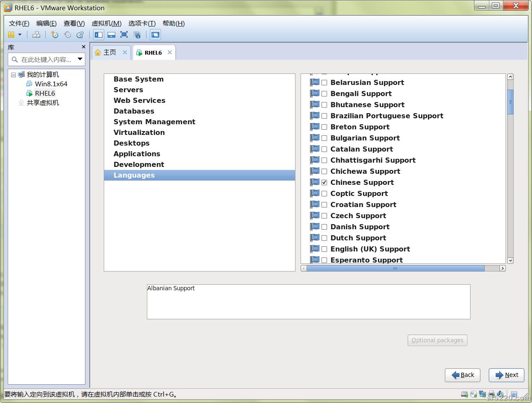Click the horizontal scrollbar right arrow
Viewport: 532px width, 403px height.
pos(503,268)
